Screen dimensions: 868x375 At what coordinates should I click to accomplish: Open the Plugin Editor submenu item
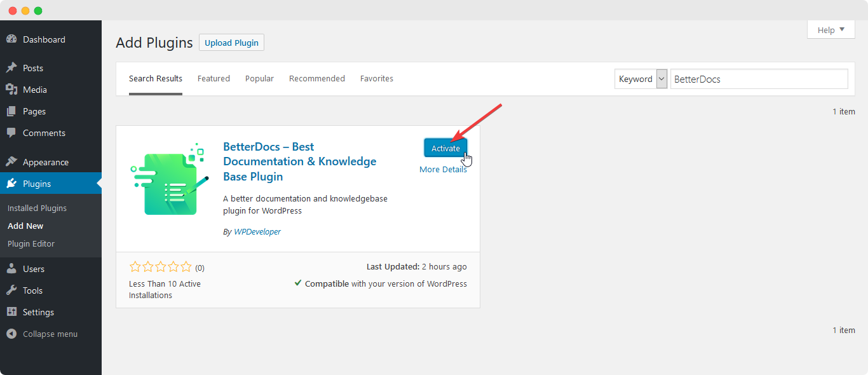31,243
